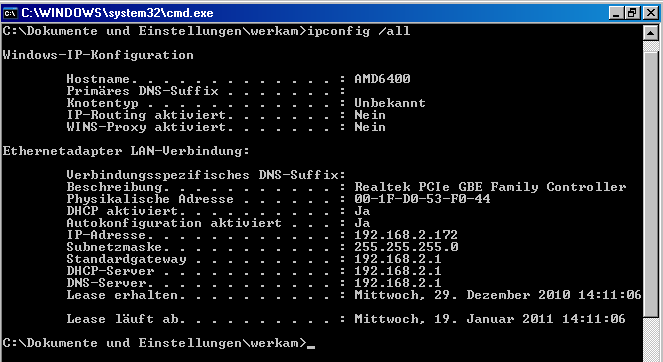Close the command prompt window
This screenshot has width=663, height=362.
[651, 14]
